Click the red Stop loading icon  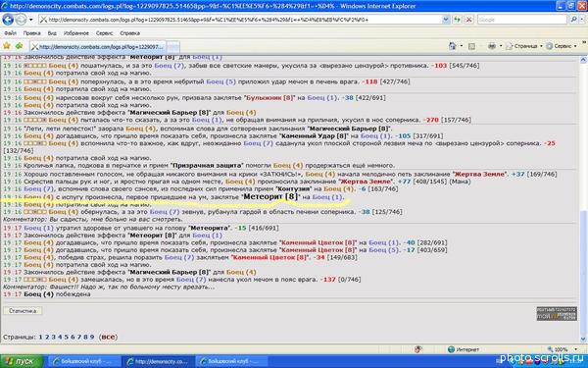pyautogui.click(x=468, y=20)
